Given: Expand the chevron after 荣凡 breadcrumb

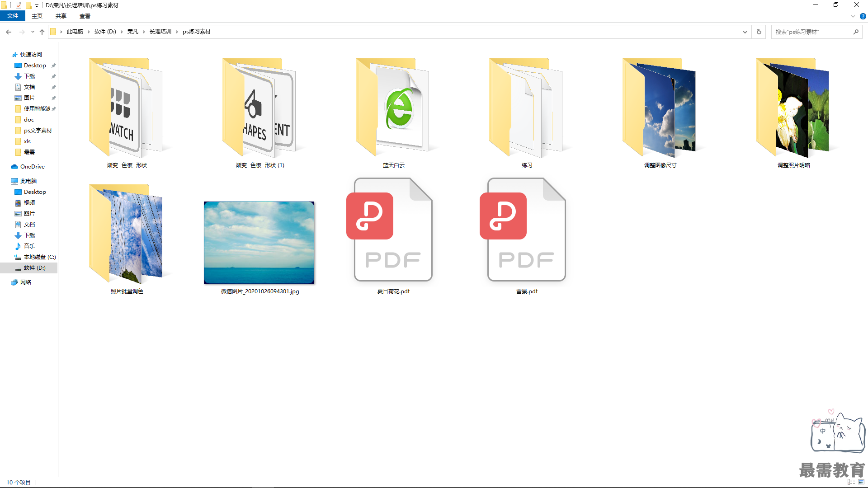Looking at the screenshot, I should tap(144, 32).
